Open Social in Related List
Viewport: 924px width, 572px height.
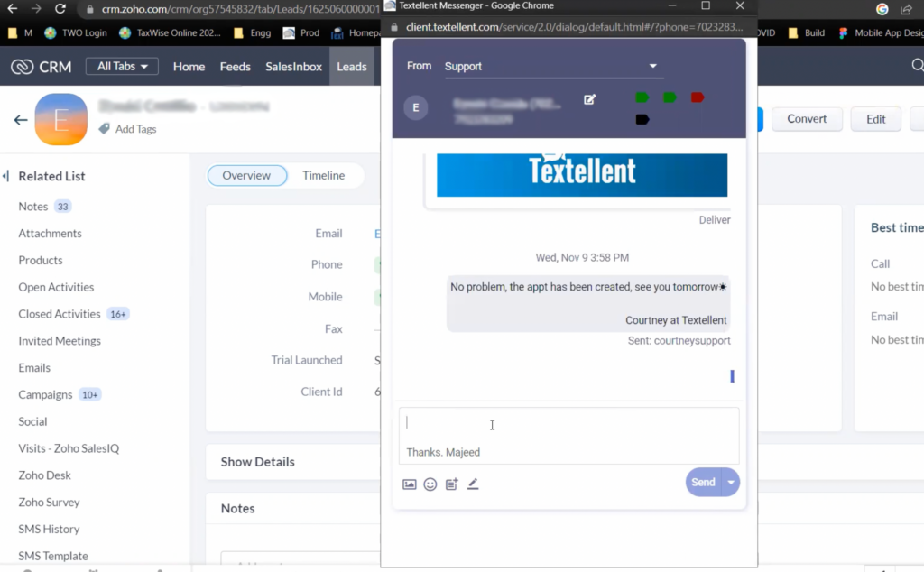pyautogui.click(x=32, y=422)
